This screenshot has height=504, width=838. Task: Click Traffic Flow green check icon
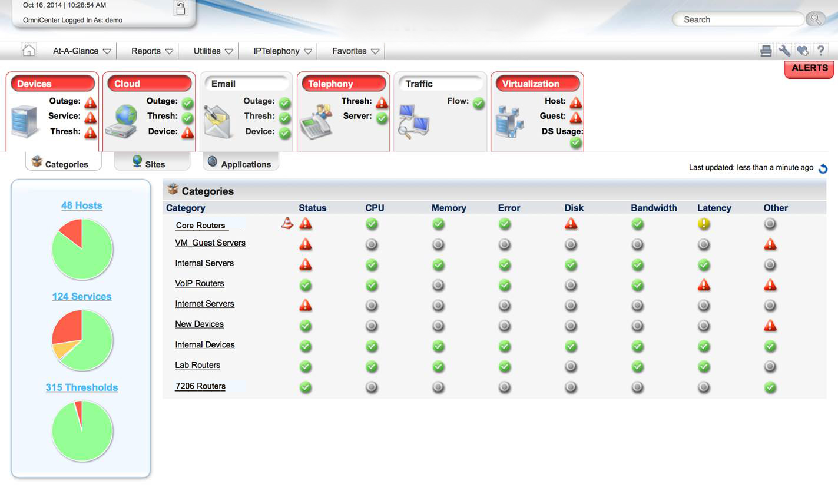point(479,102)
